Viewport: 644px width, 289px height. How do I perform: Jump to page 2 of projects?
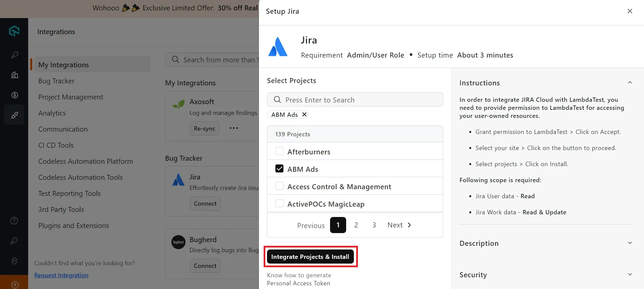[356, 225]
